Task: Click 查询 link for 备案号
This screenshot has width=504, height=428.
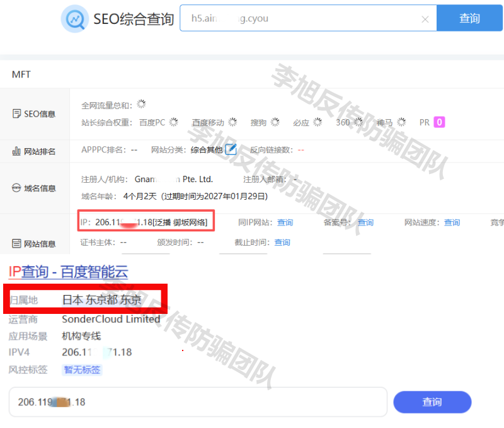Action: [x=365, y=223]
